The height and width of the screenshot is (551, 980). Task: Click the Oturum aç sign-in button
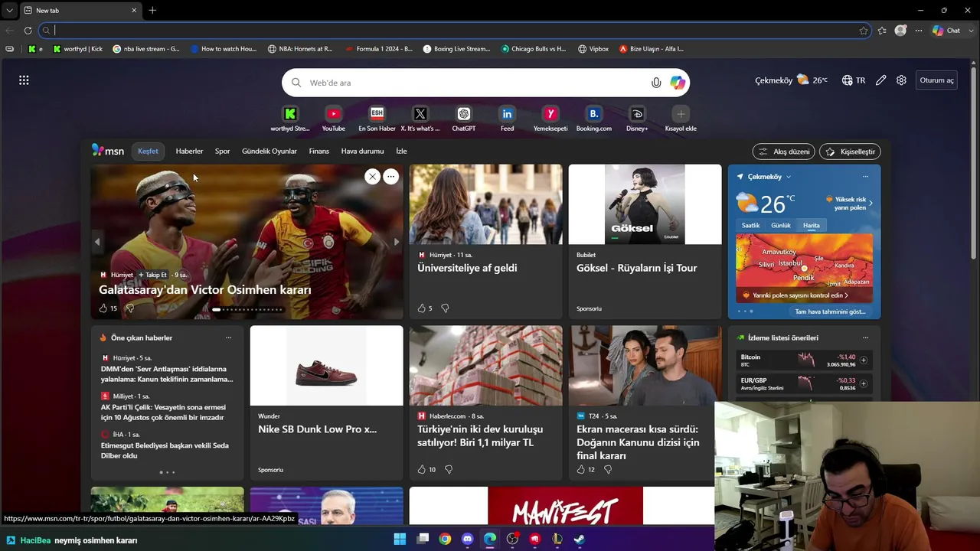(936, 80)
